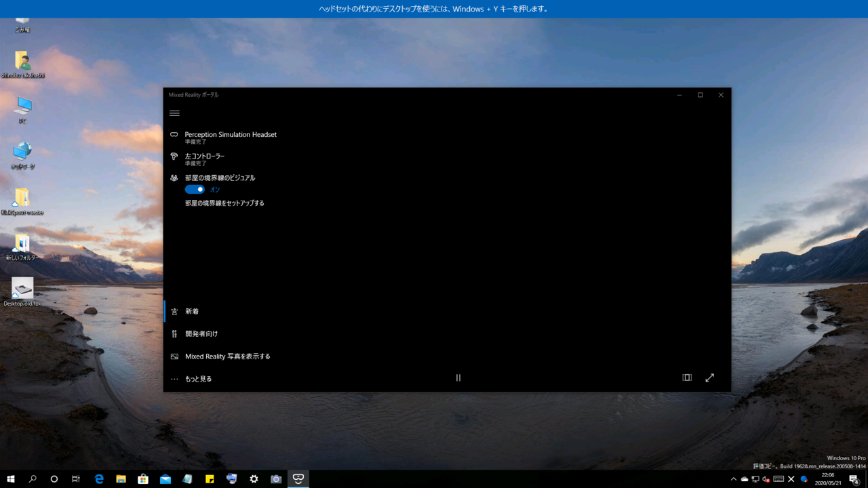The image size is (868, 488).
Task: Open File Explorer from the taskbar
Action: coord(121,479)
